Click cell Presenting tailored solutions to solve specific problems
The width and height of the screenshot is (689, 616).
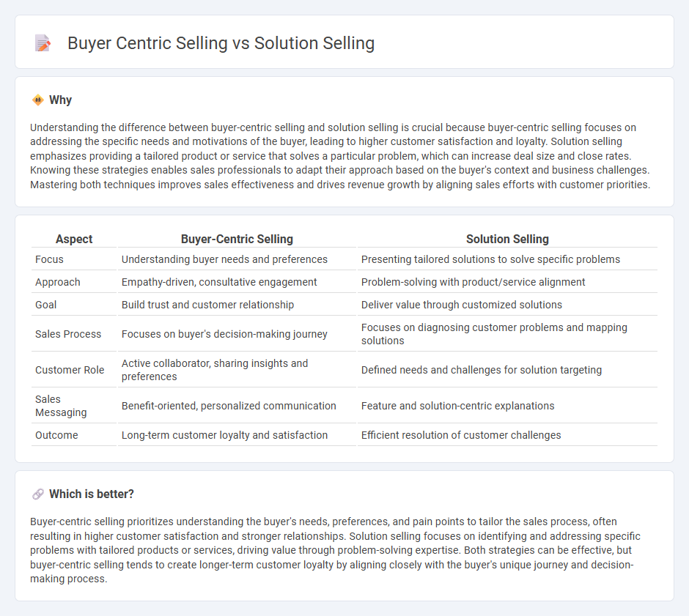pos(507,259)
